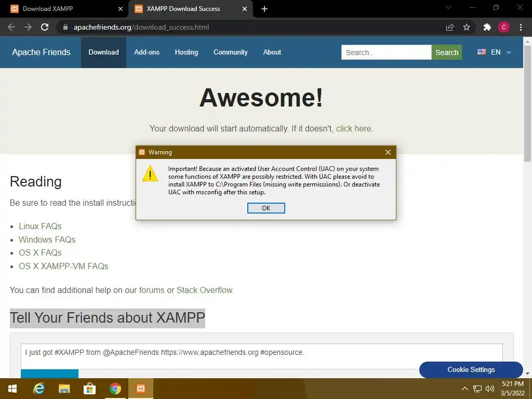Image resolution: width=532 pixels, height=399 pixels.
Task: Open Cookie Settings
Action: (471, 370)
